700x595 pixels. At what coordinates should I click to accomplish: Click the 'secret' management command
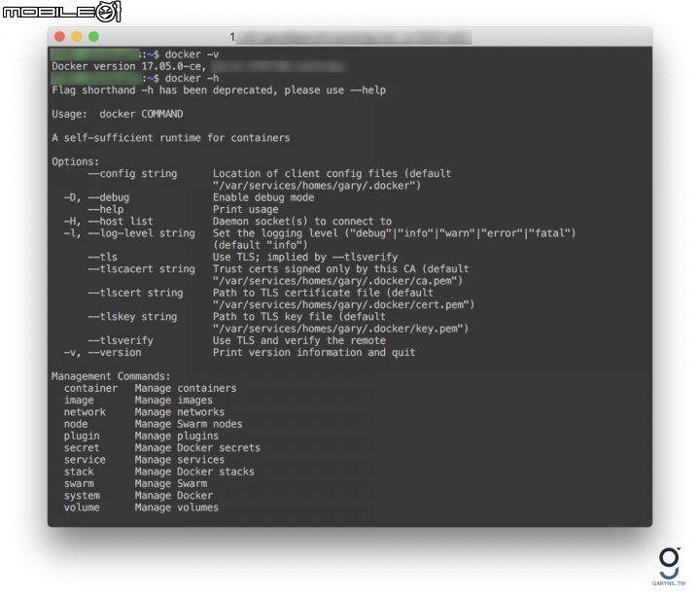(x=82, y=447)
